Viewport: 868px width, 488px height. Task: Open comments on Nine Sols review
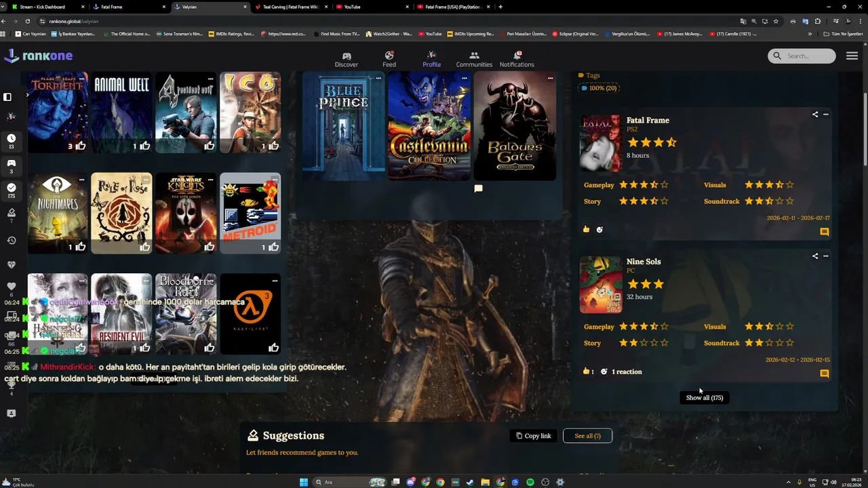coord(825,373)
